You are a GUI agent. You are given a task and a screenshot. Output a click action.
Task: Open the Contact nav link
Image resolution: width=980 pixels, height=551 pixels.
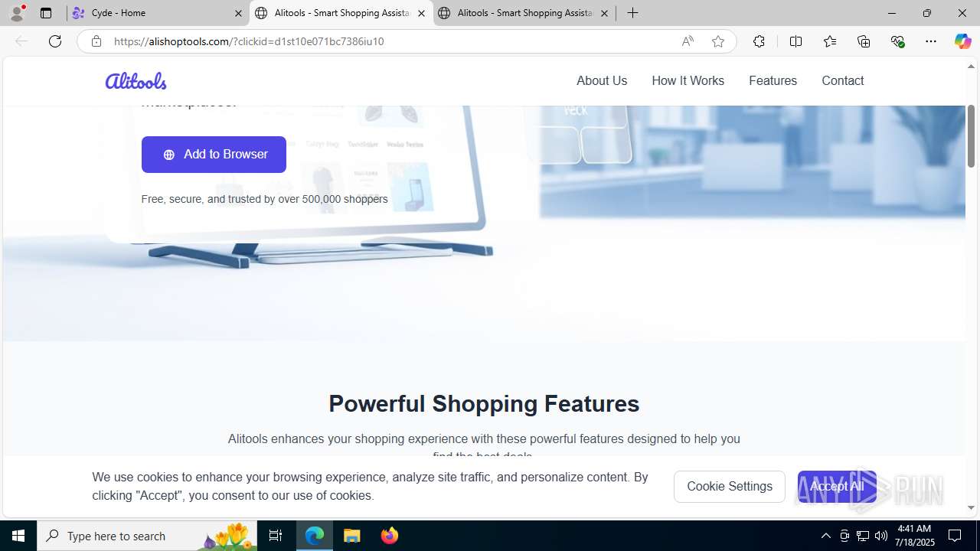click(842, 80)
